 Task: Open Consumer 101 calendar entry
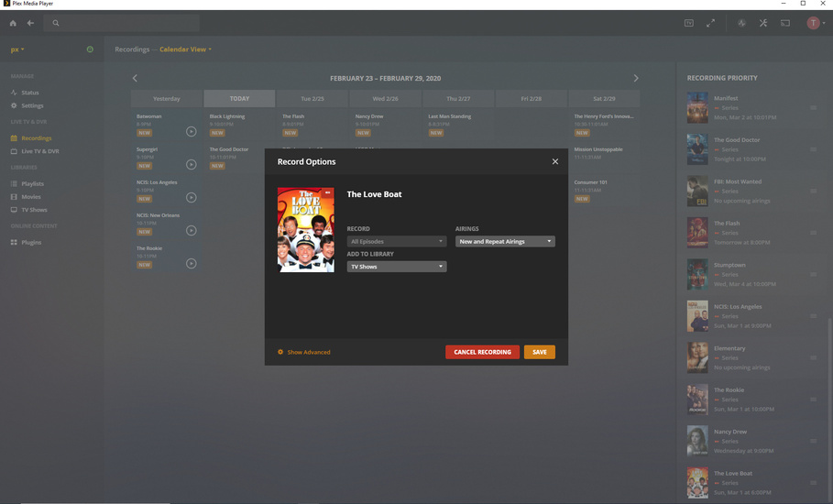(x=604, y=191)
